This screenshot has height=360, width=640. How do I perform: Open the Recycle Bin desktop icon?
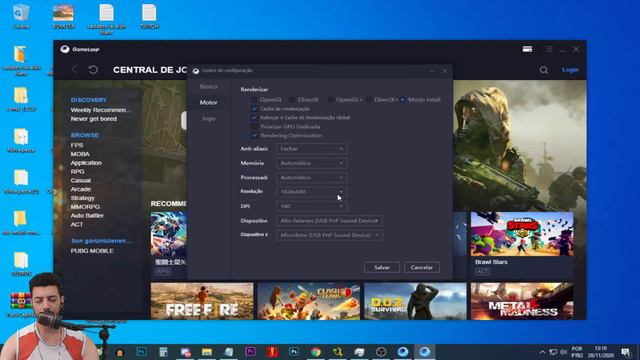(21, 16)
